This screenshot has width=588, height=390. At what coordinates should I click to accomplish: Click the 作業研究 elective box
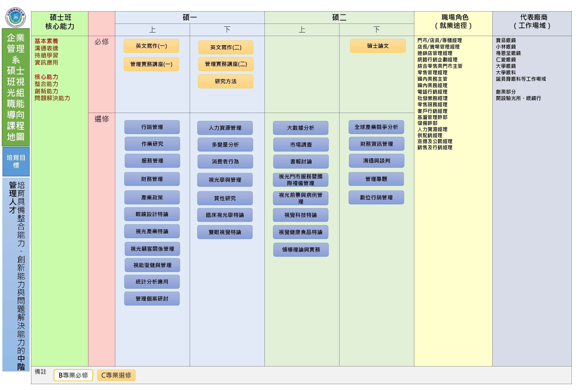[152, 144]
